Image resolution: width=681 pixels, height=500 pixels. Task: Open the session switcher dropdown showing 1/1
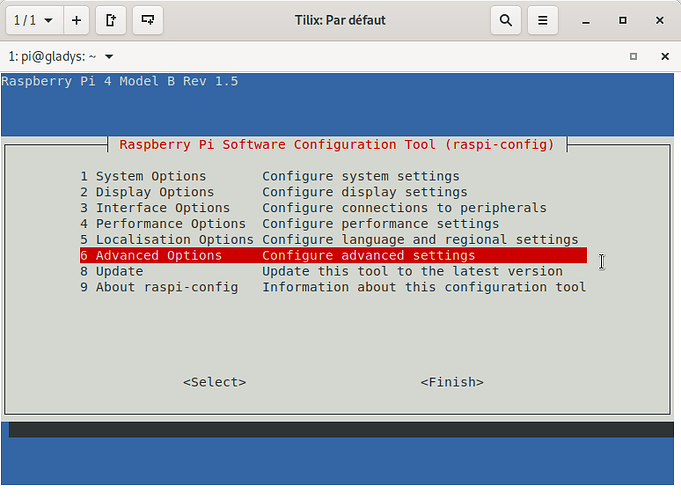click(x=34, y=20)
